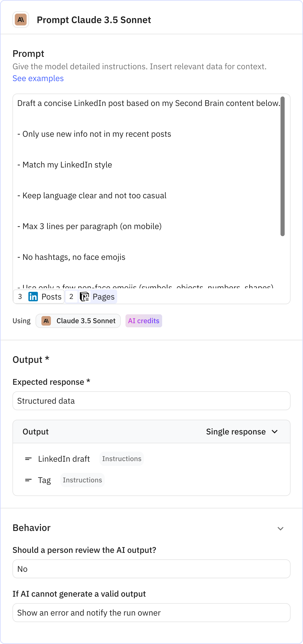303x644 pixels.
Task: Open the invalid output handling dropdown
Action: (151, 613)
